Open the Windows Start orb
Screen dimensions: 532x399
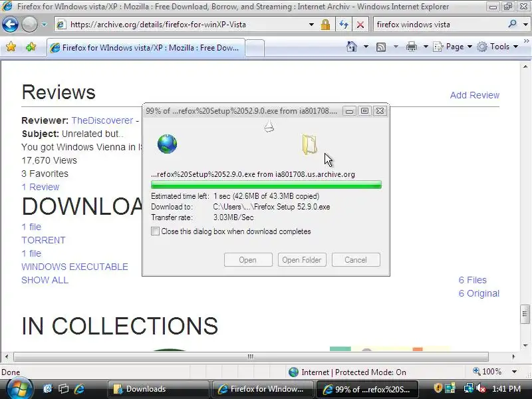pos(20,388)
